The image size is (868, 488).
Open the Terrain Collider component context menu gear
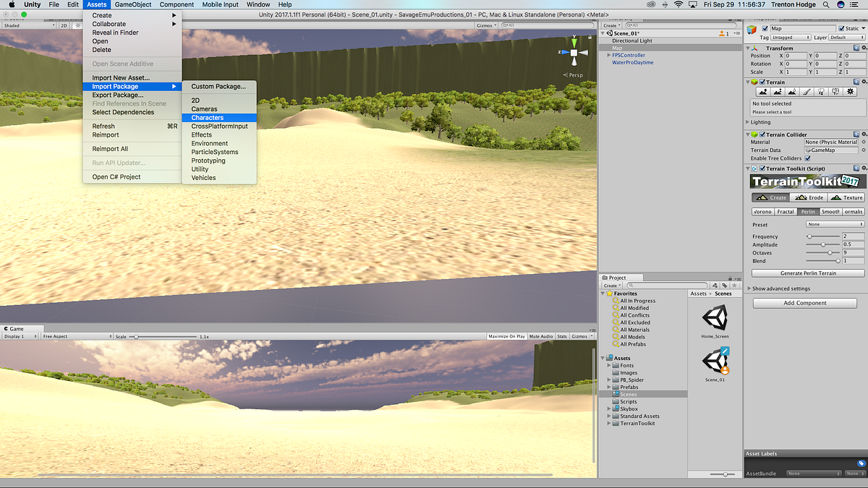click(865, 134)
